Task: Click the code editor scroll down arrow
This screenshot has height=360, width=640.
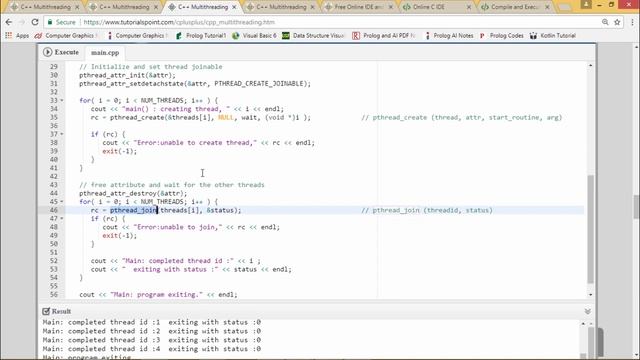Action: point(590,295)
